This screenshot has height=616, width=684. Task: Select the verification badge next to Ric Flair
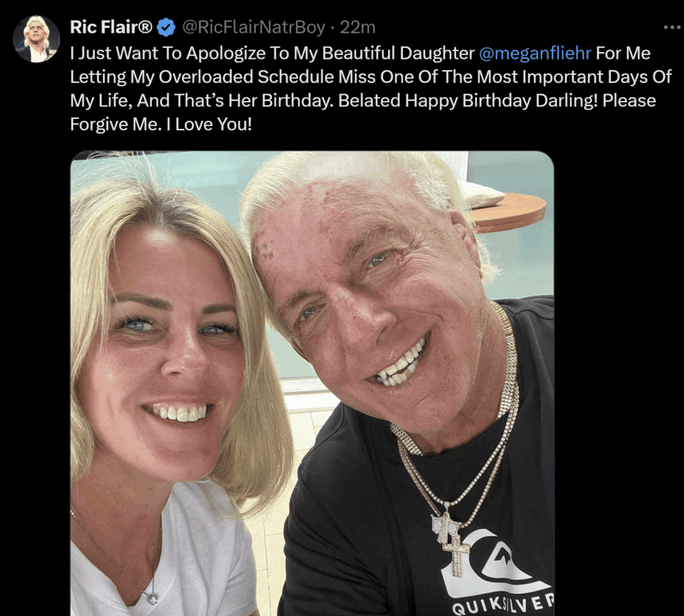click(x=164, y=27)
